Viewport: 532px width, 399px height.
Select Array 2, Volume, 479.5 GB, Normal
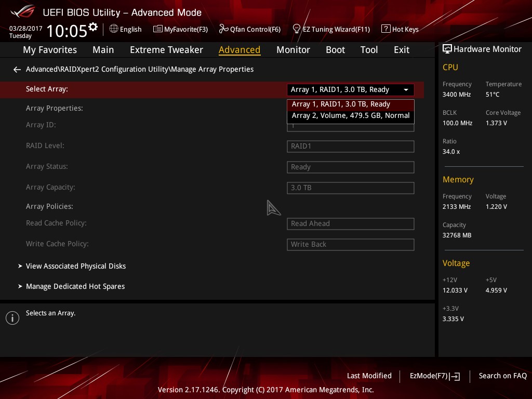tap(351, 115)
